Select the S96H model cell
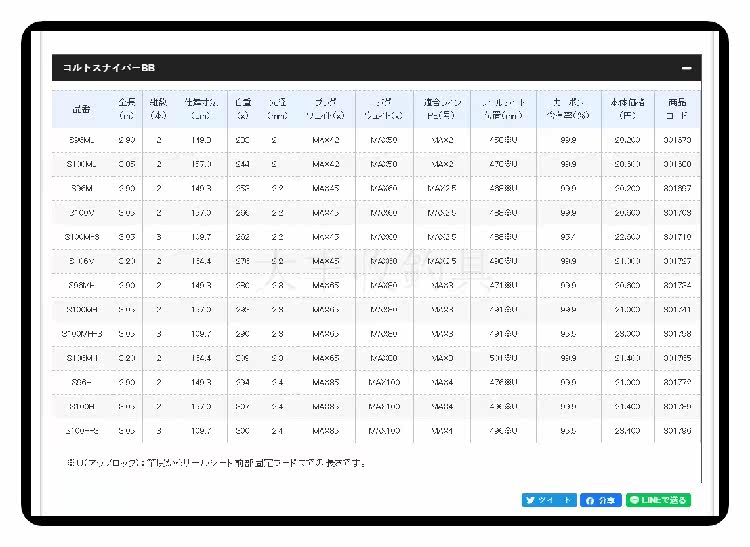The height and width of the screenshot is (547, 750). coord(82,383)
